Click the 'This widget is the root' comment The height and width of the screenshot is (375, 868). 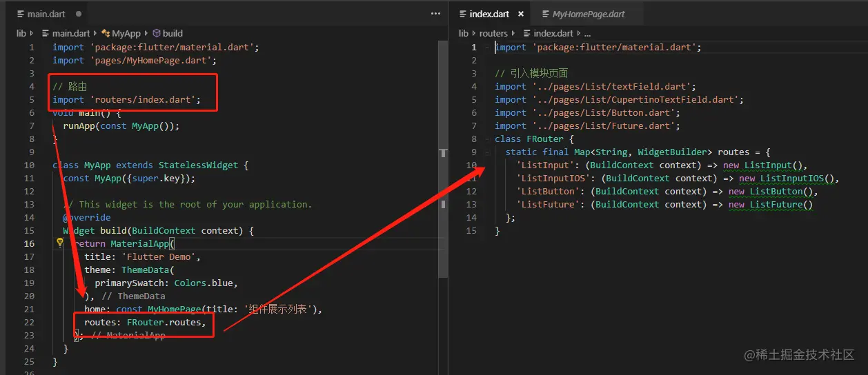188,205
